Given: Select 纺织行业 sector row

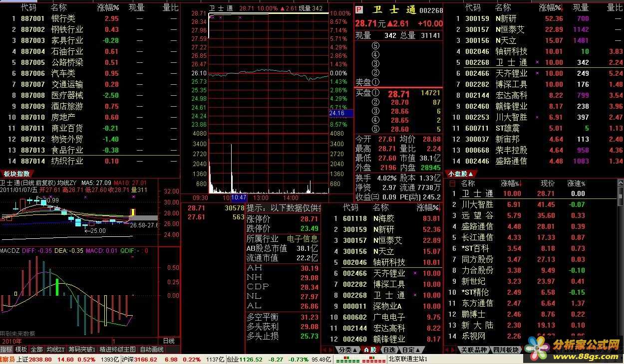Looking at the screenshot, I should pos(90,161).
